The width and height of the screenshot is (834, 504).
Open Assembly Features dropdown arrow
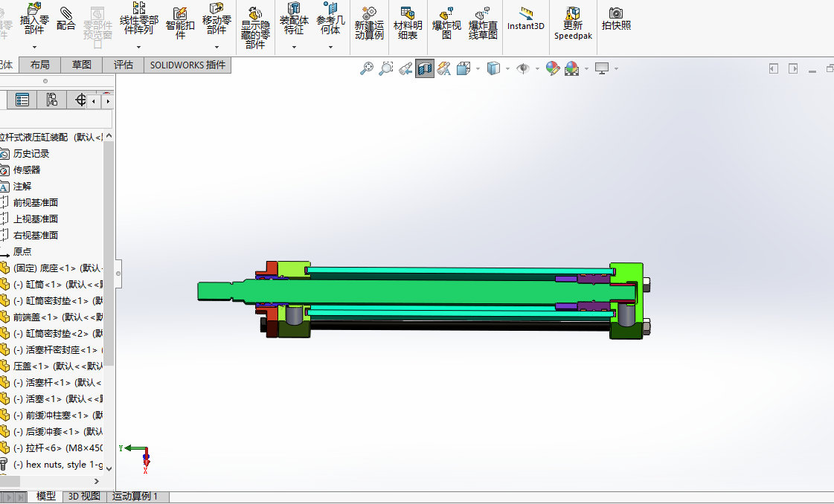(294, 48)
